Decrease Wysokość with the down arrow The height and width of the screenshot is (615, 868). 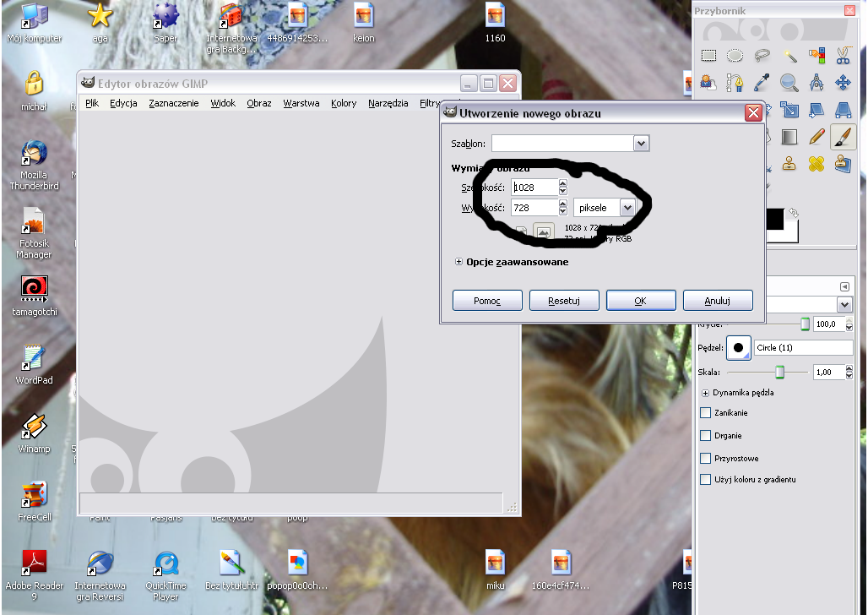(563, 212)
